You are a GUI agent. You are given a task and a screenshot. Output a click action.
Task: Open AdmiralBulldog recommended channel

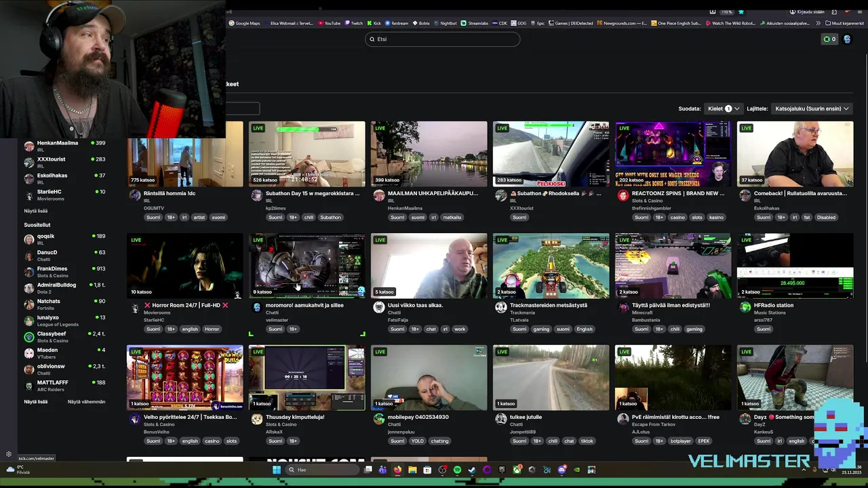(65, 287)
